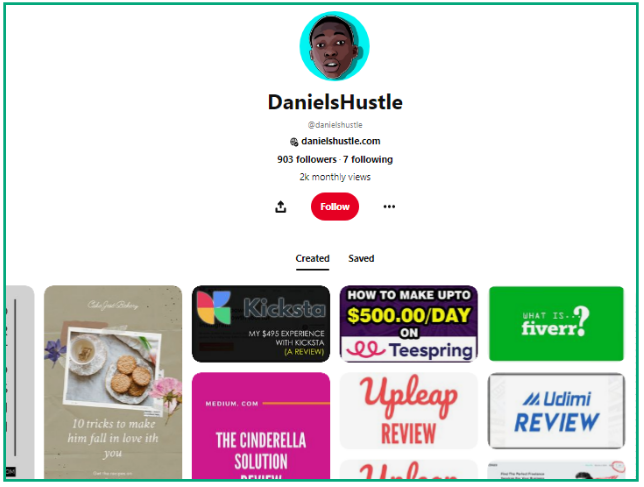644x487 pixels.
Task: Open the Kicksta review pin
Action: coord(261,324)
